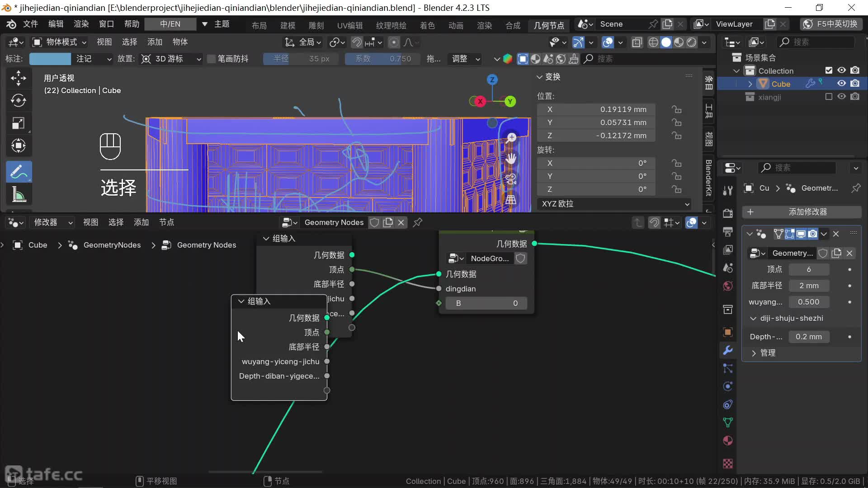Expand the Cube tree item
Viewport: 868px width, 488px height.
(750, 84)
